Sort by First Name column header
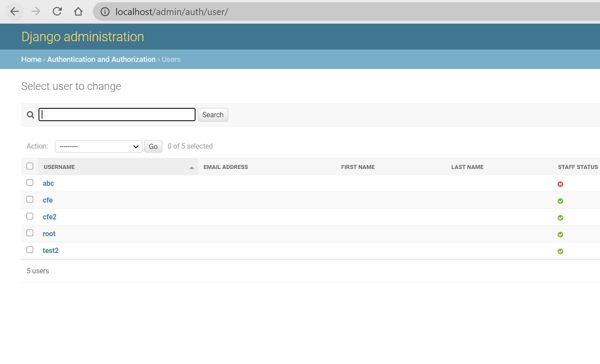The image size is (600, 364). (x=358, y=167)
